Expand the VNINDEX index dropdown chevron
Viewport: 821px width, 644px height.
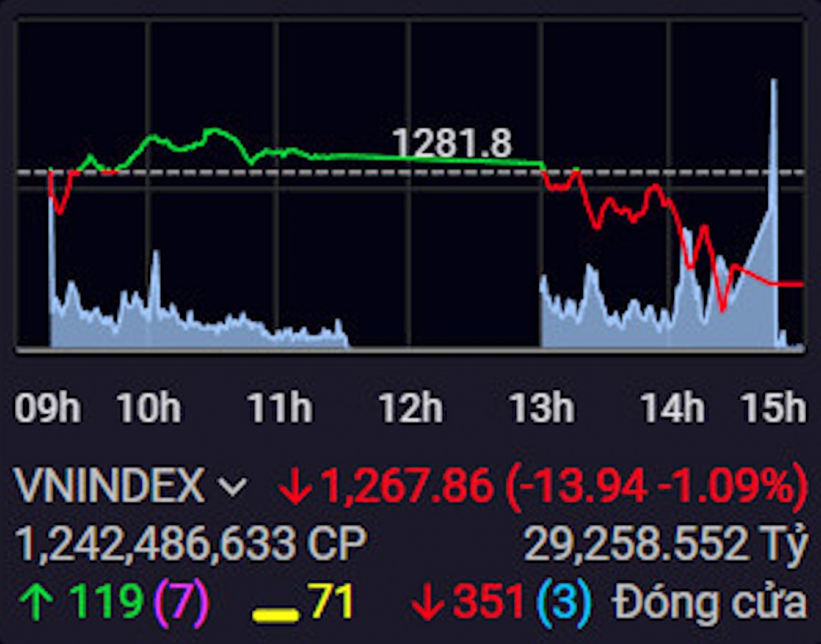[x=233, y=487]
